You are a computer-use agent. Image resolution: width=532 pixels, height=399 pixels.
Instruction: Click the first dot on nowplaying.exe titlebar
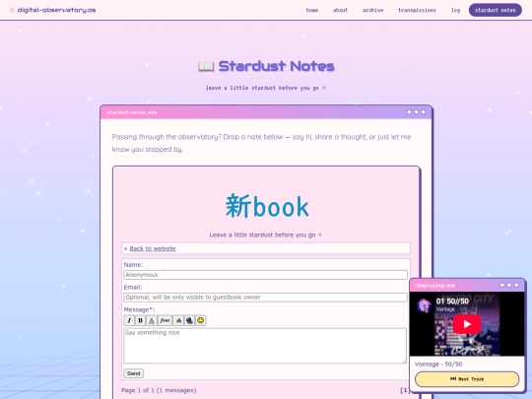pyautogui.click(x=502, y=285)
